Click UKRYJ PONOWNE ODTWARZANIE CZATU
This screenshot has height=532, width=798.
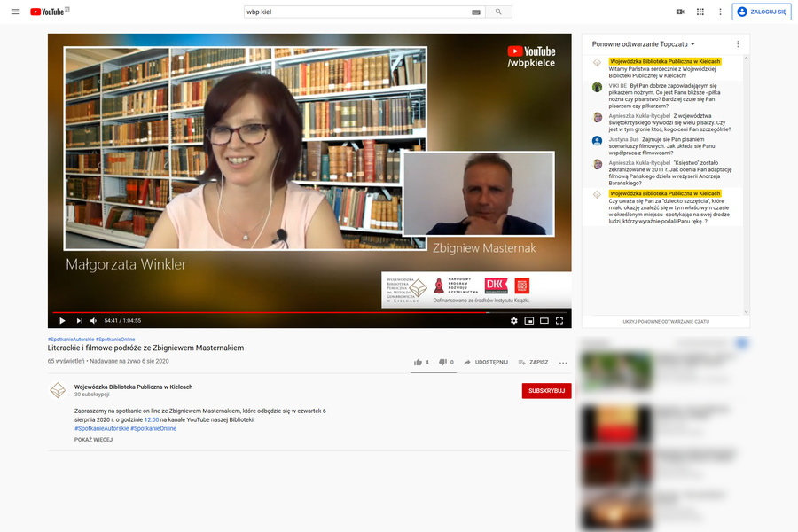(666, 322)
